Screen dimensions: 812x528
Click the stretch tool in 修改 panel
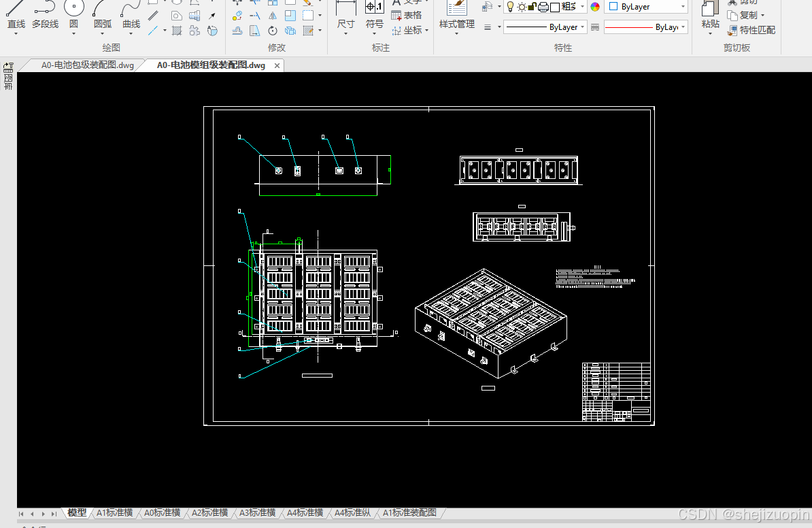click(255, 31)
